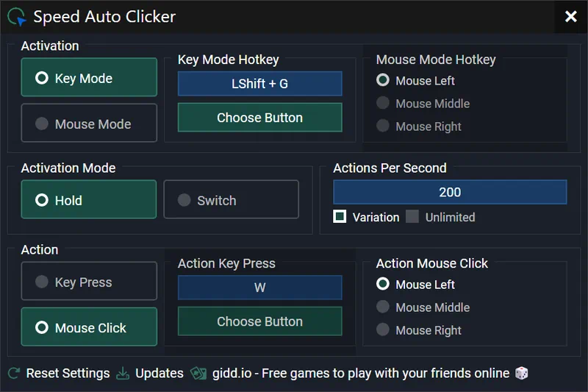Click the Updates download icon
Viewport: 588px width, 392px height.
(123, 374)
